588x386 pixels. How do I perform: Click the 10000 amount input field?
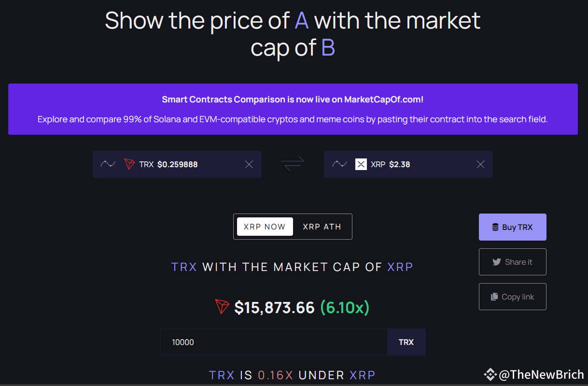click(273, 342)
